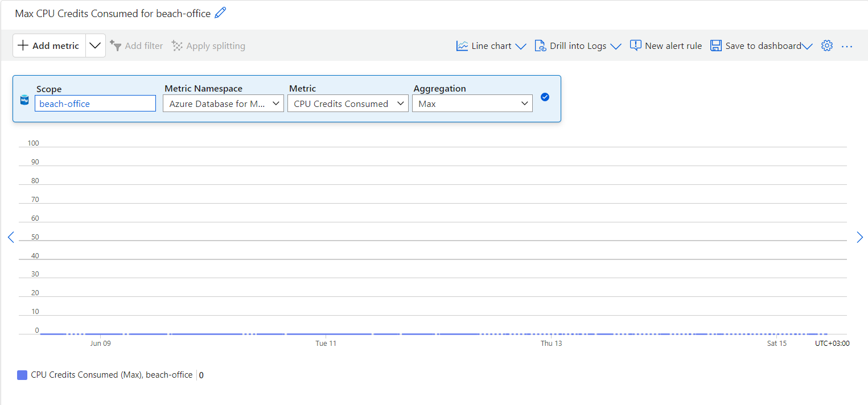Click the beach-office scope field
The height and width of the screenshot is (405, 868).
coord(95,104)
